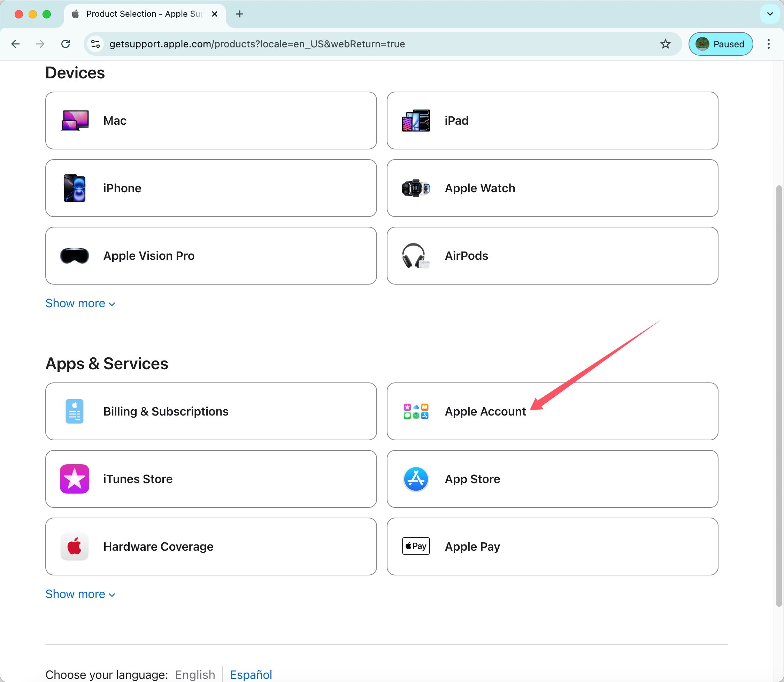Expand Show more under Apps & Services

coord(80,594)
